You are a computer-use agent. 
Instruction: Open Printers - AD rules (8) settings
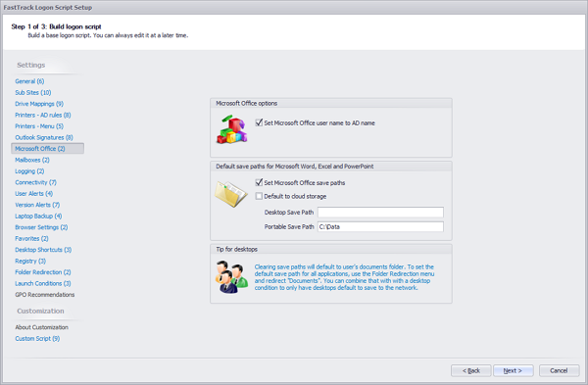[x=43, y=115]
